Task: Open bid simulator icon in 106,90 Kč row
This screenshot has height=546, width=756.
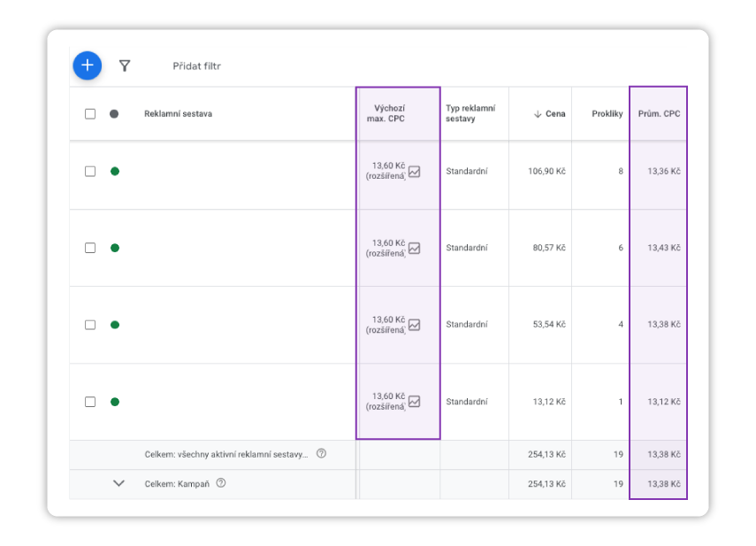Action: point(414,172)
